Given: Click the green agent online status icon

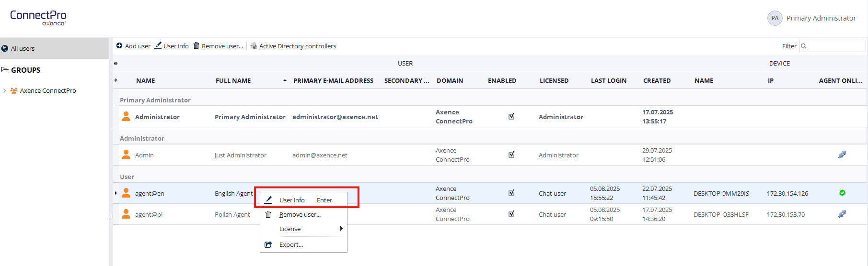Looking at the screenshot, I should point(842,193).
